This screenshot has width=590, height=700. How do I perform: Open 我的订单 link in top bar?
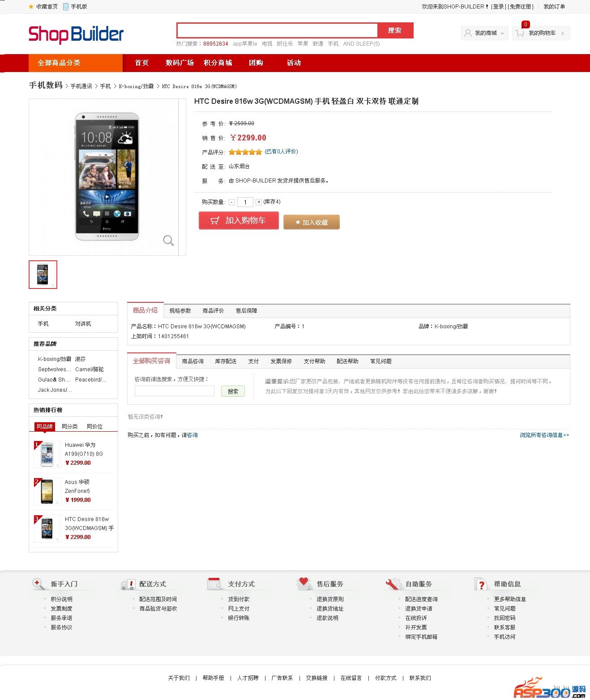click(554, 7)
